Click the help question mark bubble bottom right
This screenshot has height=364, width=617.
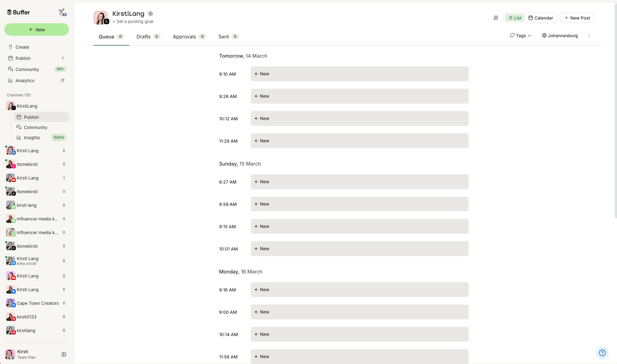[602, 353]
